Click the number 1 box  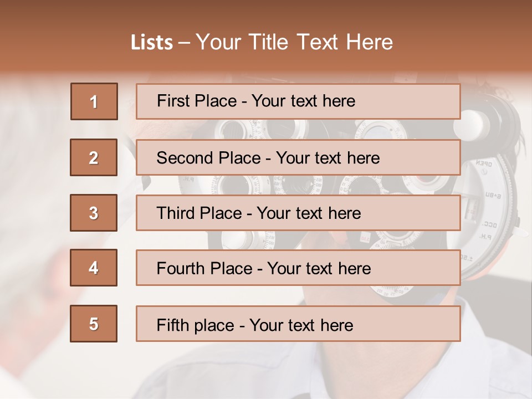tap(94, 101)
